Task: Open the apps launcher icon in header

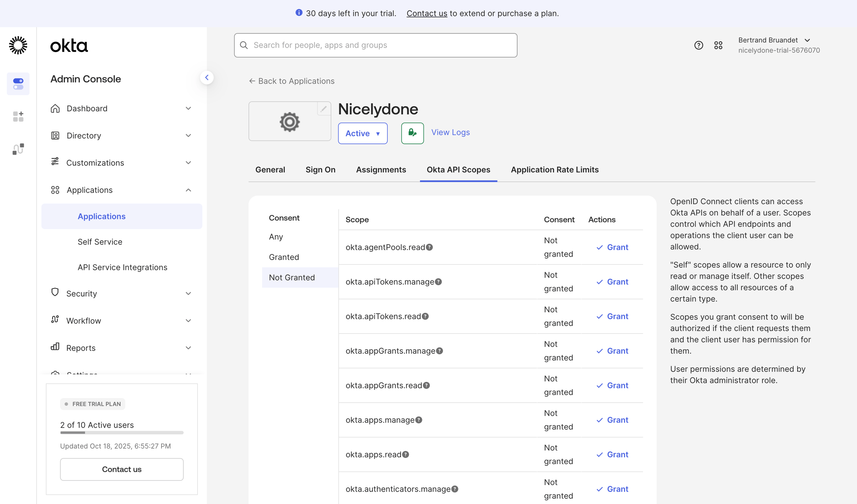Action: [x=718, y=45]
